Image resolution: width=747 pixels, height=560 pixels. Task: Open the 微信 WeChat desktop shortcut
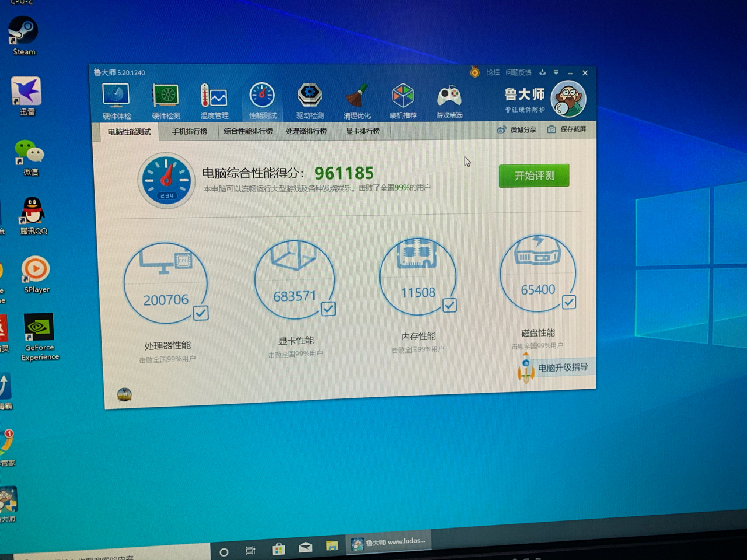coord(30,157)
